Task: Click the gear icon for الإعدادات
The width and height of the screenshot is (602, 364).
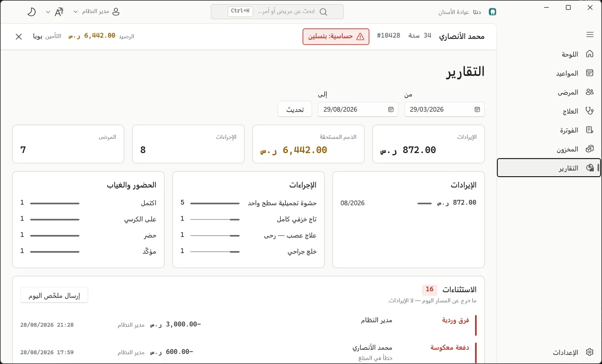Action: point(590,352)
